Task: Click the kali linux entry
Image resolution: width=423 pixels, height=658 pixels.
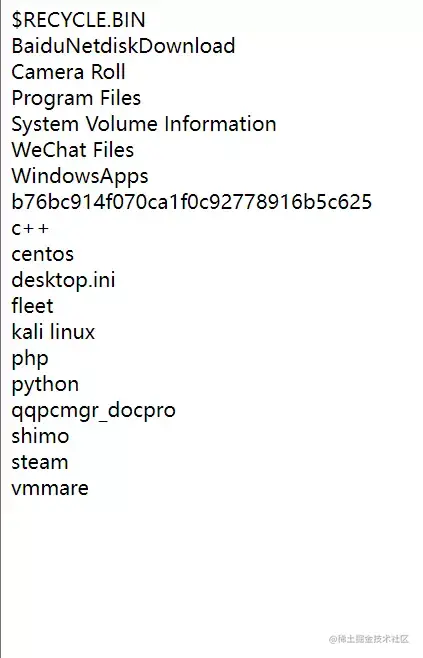Action: [x=53, y=332]
